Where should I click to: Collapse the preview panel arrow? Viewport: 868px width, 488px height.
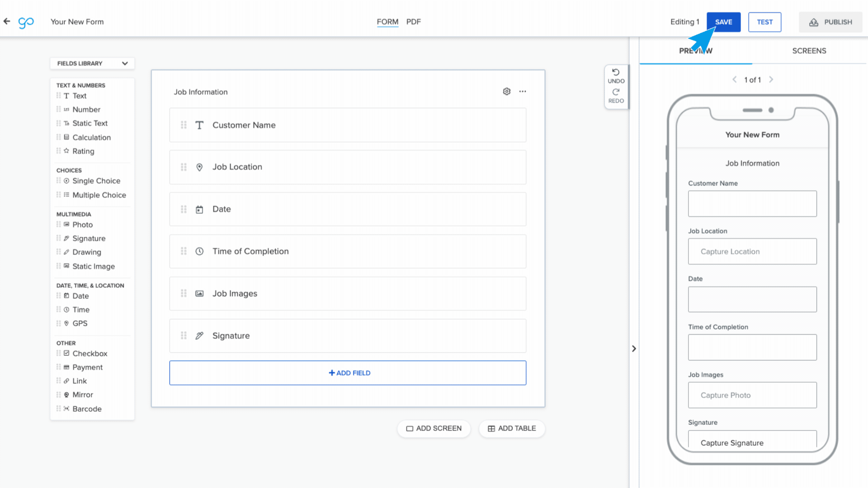(x=634, y=348)
